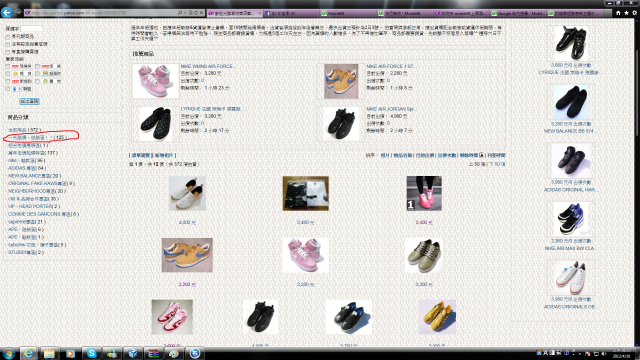Click red and white sneakers thumbnail
This screenshot has height=360, width=640.
[172, 317]
